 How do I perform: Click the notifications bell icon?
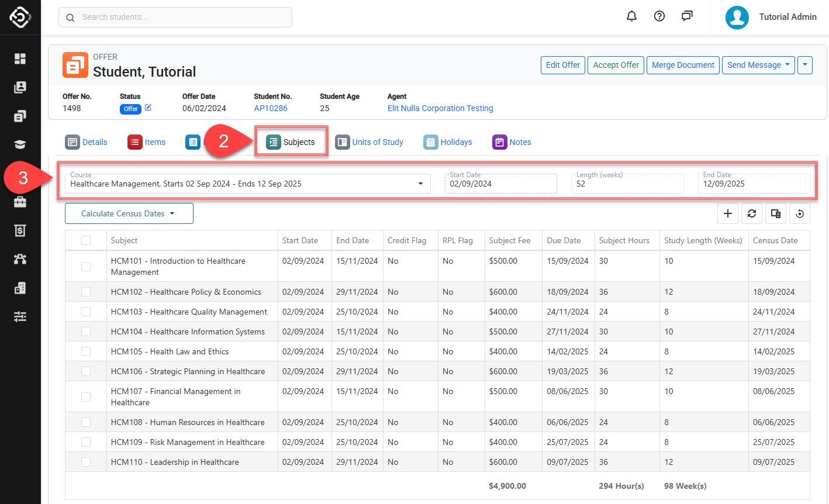click(x=631, y=16)
